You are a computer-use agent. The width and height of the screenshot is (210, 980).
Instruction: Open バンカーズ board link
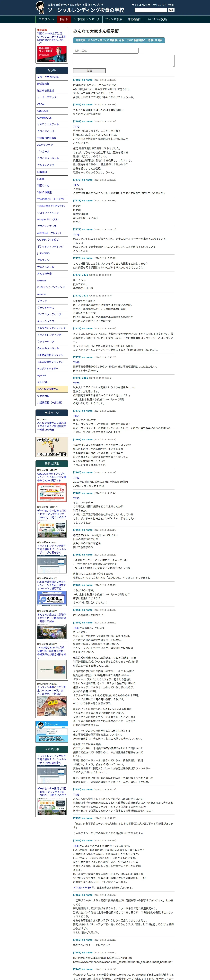[52, 152]
